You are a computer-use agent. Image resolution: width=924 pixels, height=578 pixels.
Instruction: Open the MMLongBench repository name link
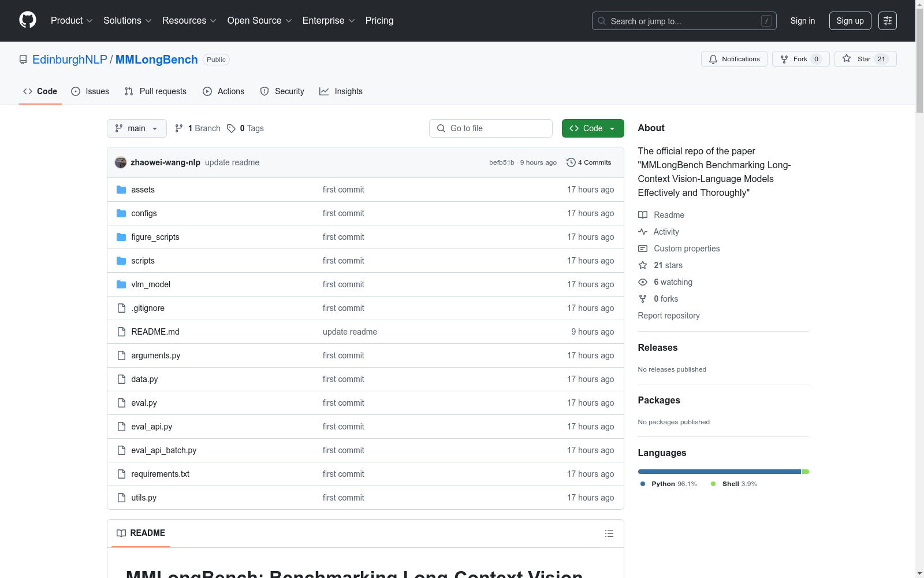(157, 60)
